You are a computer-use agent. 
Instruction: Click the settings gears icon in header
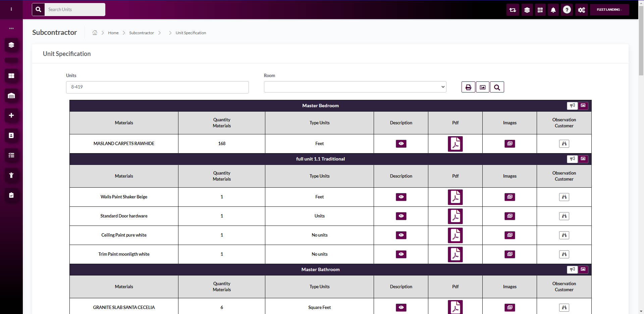581,10
